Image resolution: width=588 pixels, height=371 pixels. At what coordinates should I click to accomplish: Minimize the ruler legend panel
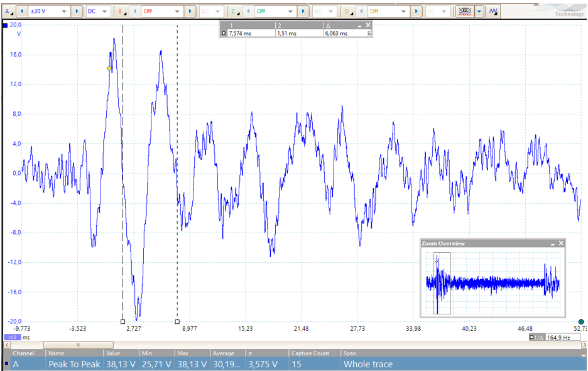(x=360, y=26)
